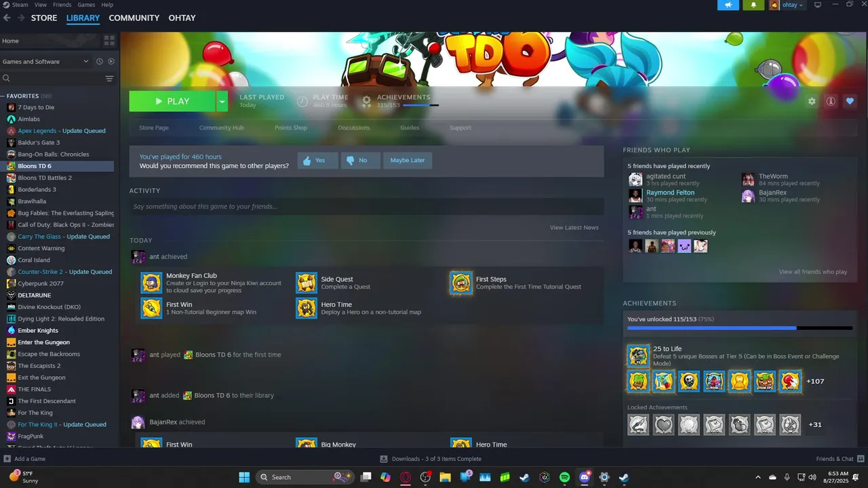Click ant's First Win achievement icon
Image resolution: width=868 pixels, height=488 pixels.
pyautogui.click(x=151, y=308)
